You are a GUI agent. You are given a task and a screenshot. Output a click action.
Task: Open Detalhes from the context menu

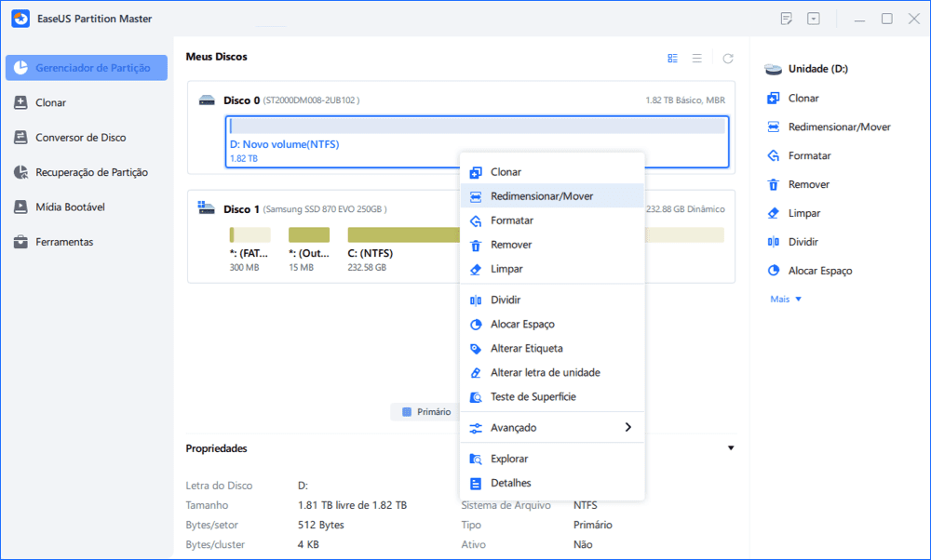pyautogui.click(x=552, y=484)
